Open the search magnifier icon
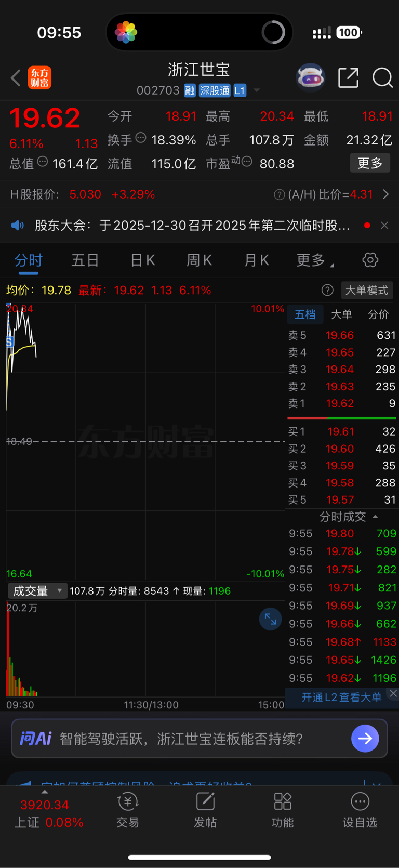 point(382,78)
